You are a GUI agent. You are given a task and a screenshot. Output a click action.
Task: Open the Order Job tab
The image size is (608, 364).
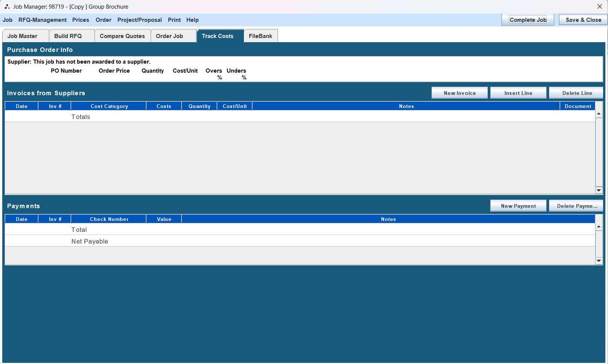[169, 36]
